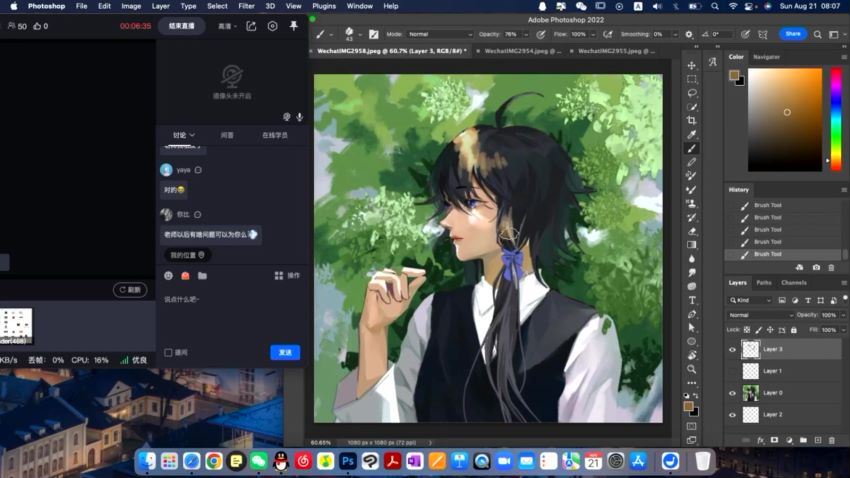Image resolution: width=850 pixels, height=478 pixels.
Task: Select the Pen tool
Action: 691,314
